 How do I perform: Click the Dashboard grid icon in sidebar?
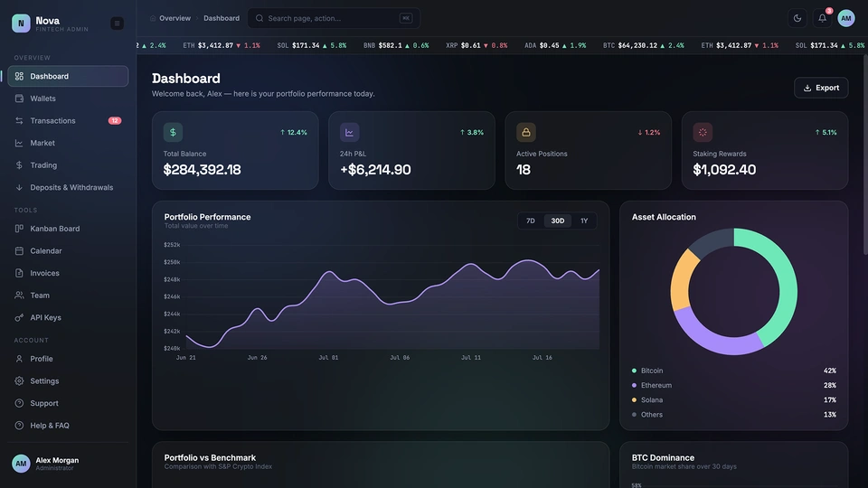[x=19, y=76]
